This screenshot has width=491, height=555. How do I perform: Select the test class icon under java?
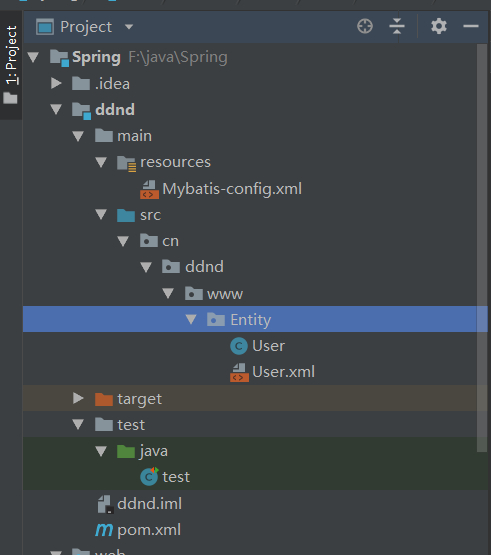[149, 477]
